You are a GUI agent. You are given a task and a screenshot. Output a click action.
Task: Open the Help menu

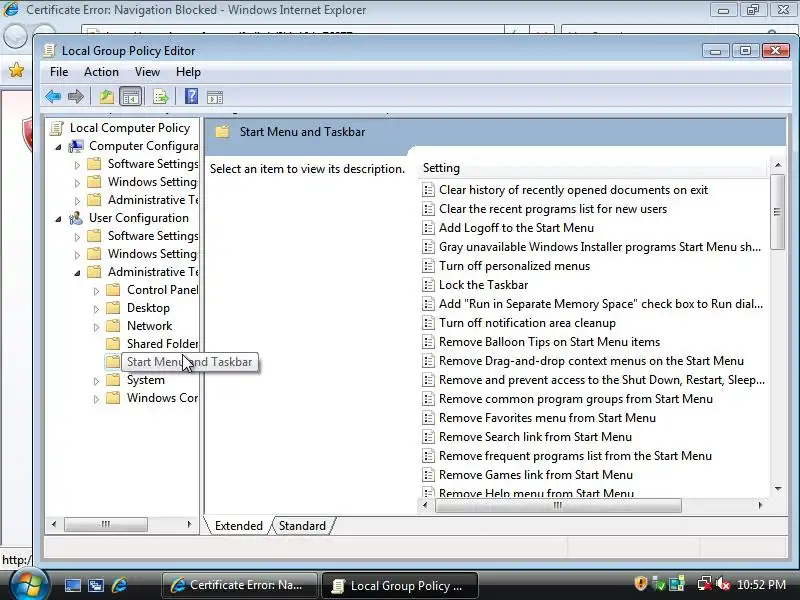pyautogui.click(x=188, y=72)
